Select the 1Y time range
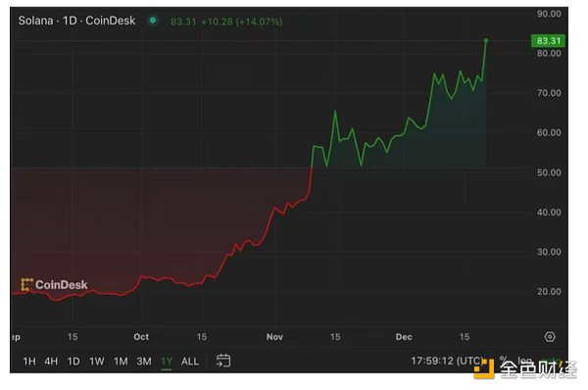The width and height of the screenshot is (588, 390). pos(167,362)
